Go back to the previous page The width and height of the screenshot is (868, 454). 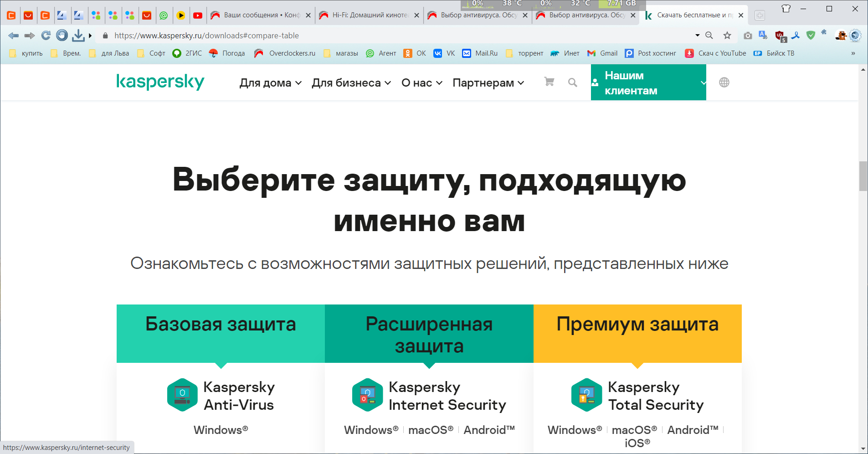[x=13, y=36]
